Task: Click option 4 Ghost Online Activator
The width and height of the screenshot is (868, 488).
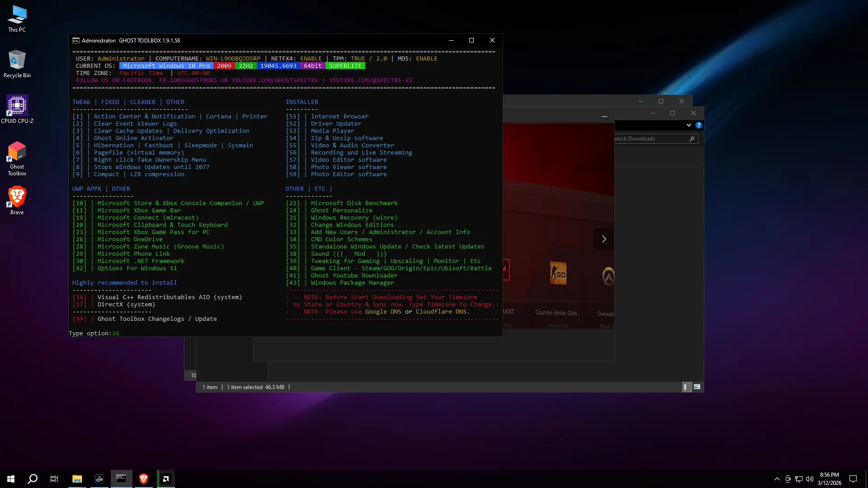Action: pyautogui.click(x=123, y=138)
